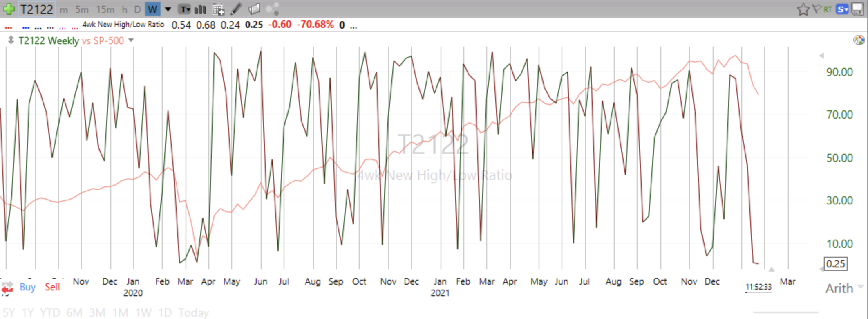This screenshot has width=868, height=319.
Task: Click the green plus add chart icon
Action: (9, 9)
